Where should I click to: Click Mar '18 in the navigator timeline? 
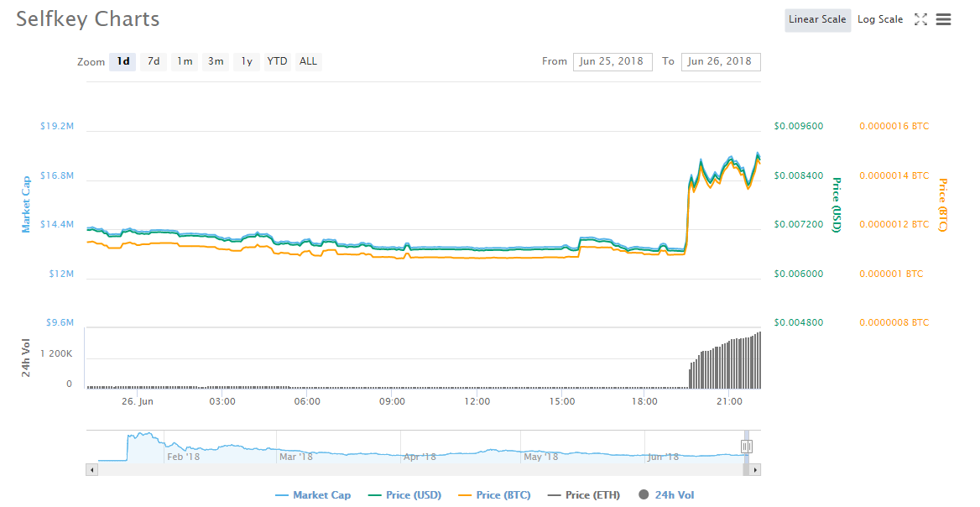pyautogui.click(x=296, y=457)
